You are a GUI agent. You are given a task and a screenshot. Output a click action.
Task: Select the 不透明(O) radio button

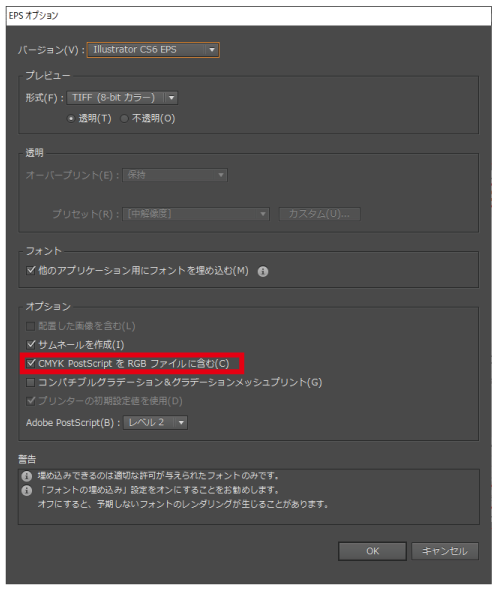click(x=124, y=119)
